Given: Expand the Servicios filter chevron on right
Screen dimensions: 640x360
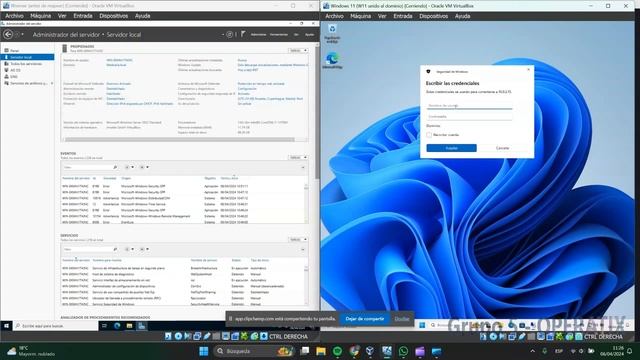Looking at the screenshot, I should (x=303, y=249).
